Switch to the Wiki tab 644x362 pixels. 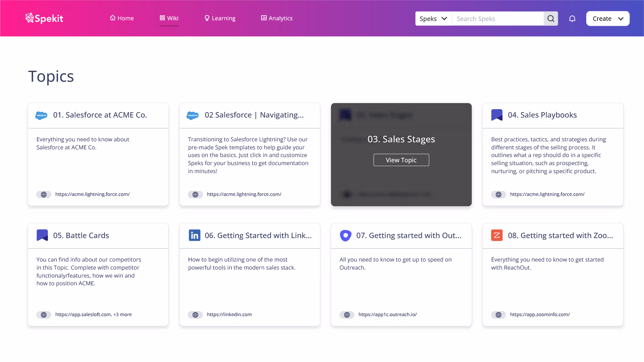[169, 18]
